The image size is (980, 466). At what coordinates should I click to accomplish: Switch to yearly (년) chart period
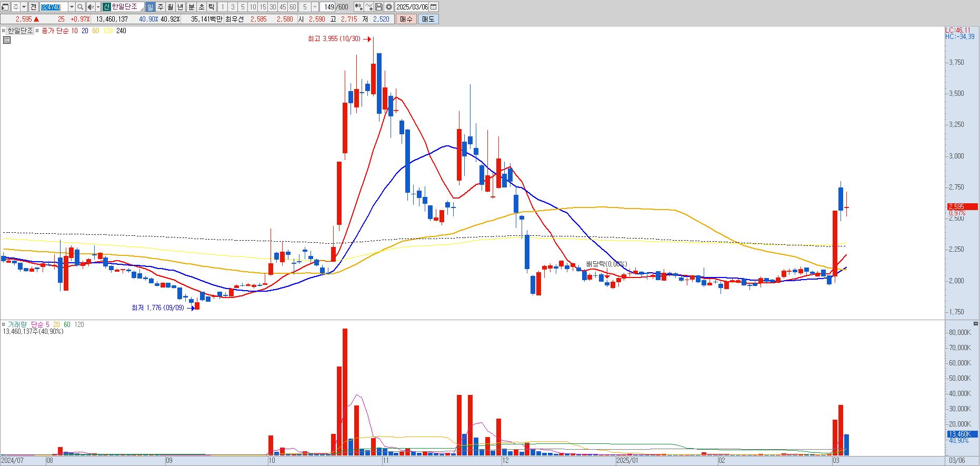tap(181, 7)
